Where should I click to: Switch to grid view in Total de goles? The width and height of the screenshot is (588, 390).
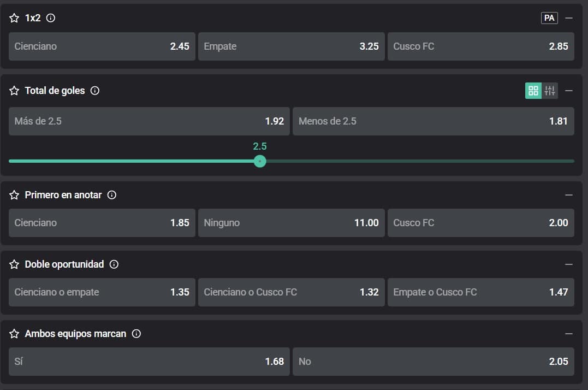click(x=533, y=91)
